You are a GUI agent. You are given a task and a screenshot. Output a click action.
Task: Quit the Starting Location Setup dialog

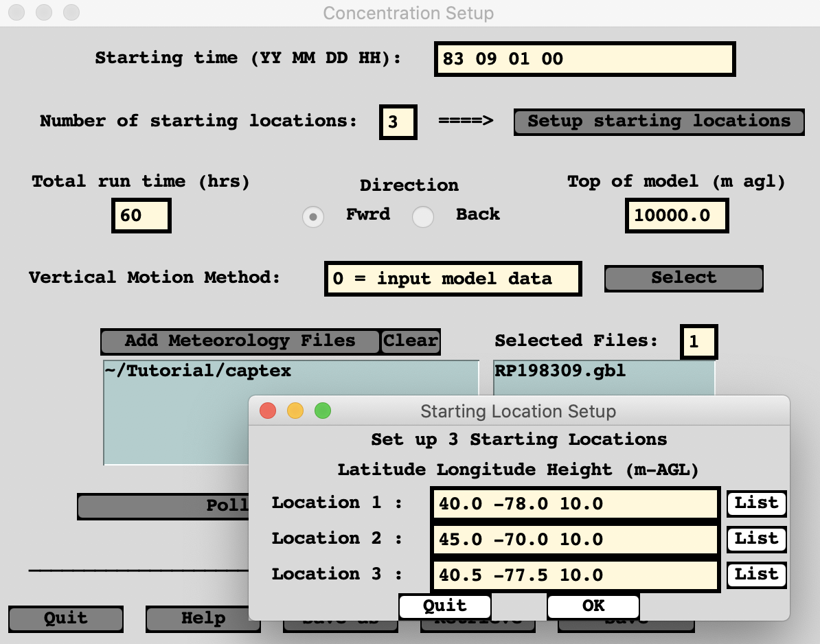pos(444,606)
